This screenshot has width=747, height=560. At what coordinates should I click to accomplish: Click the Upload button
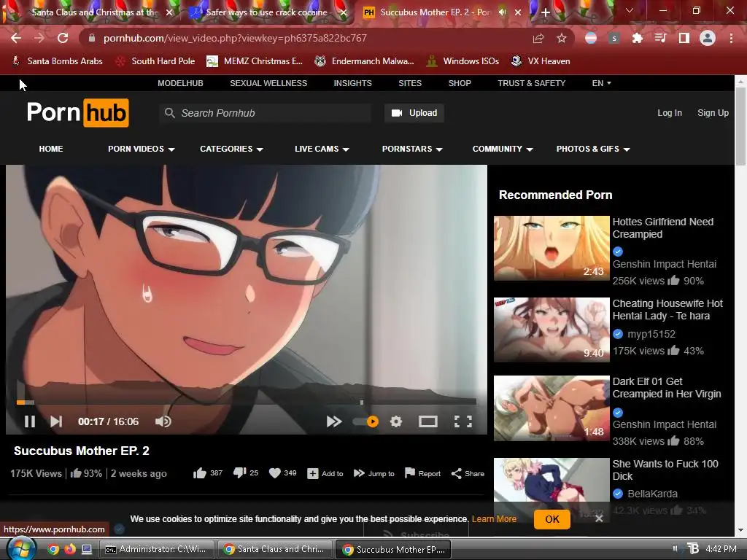coord(414,113)
